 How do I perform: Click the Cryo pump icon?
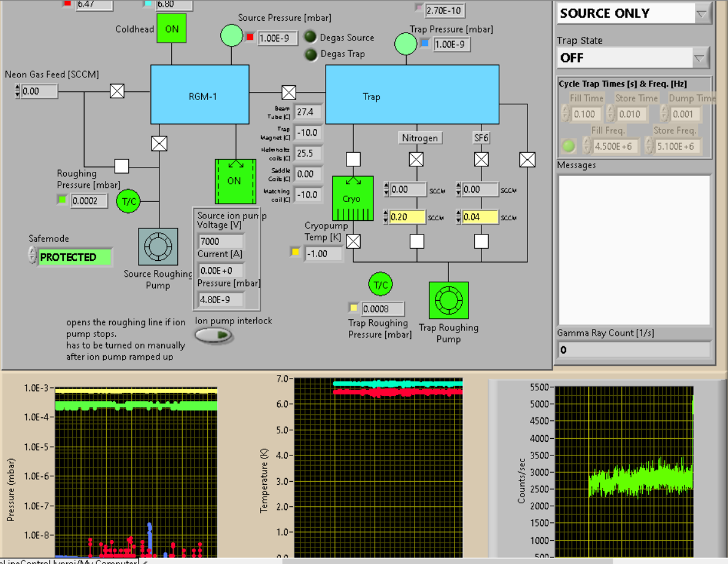[x=353, y=199]
